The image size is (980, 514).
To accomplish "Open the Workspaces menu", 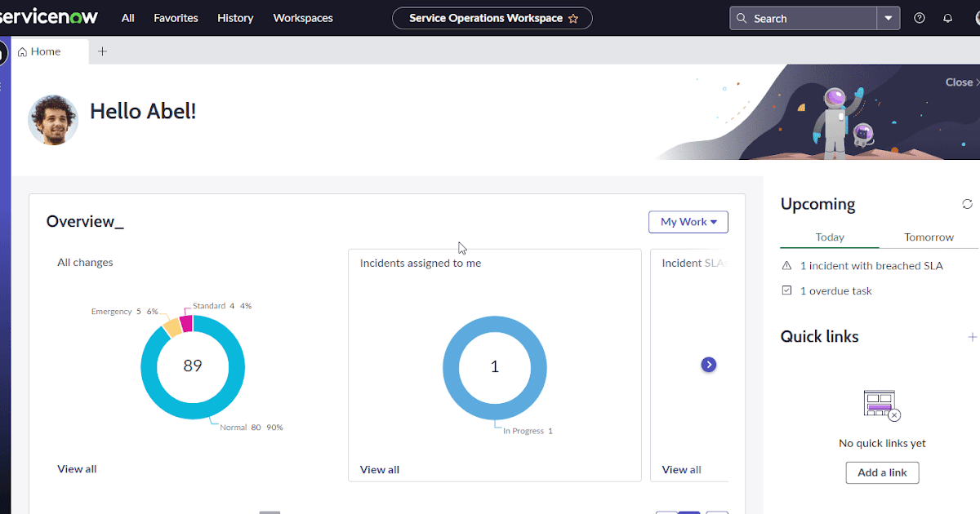I will pyautogui.click(x=302, y=17).
